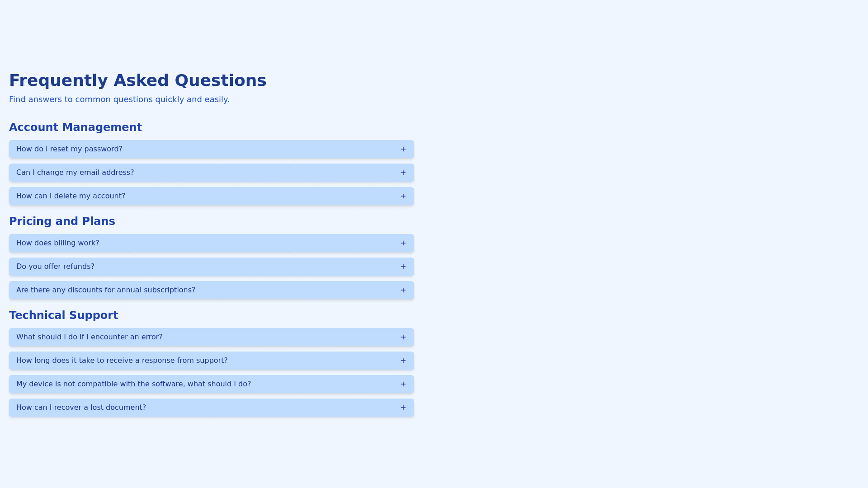Click plus icon on annual discounts row
The width and height of the screenshot is (868, 488).
point(403,290)
